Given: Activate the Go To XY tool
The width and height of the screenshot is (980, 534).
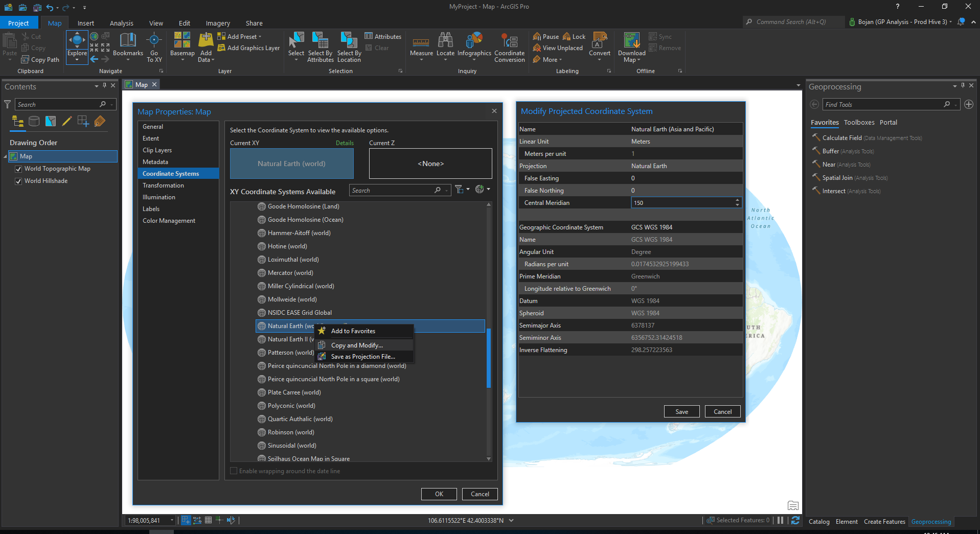Looking at the screenshot, I should [x=154, y=47].
